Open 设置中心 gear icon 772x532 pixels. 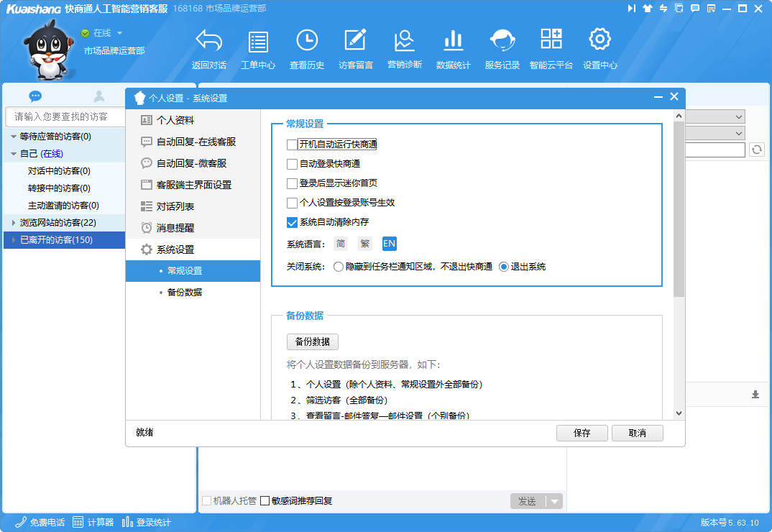[x=600, y=41]
